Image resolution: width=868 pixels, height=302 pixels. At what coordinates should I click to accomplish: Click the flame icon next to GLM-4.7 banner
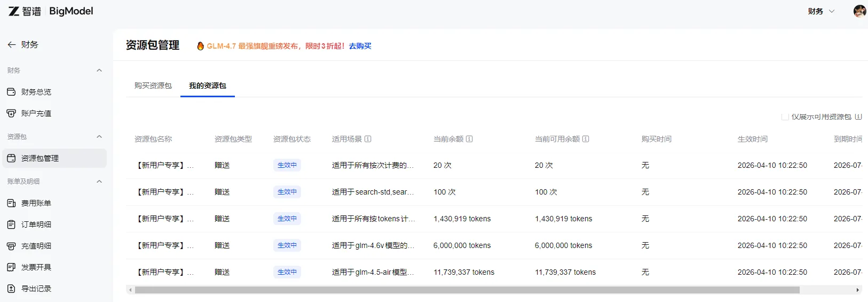(201, 46)
